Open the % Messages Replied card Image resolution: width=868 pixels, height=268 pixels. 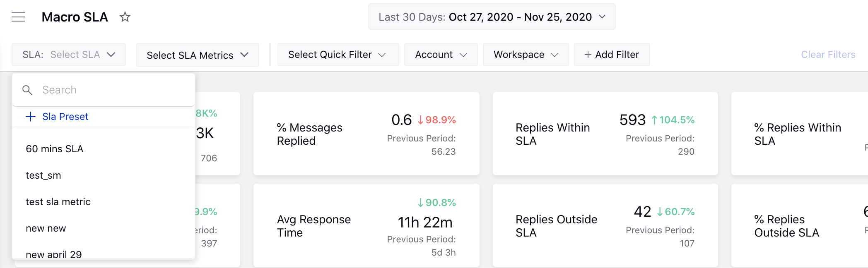pos(366,134)
